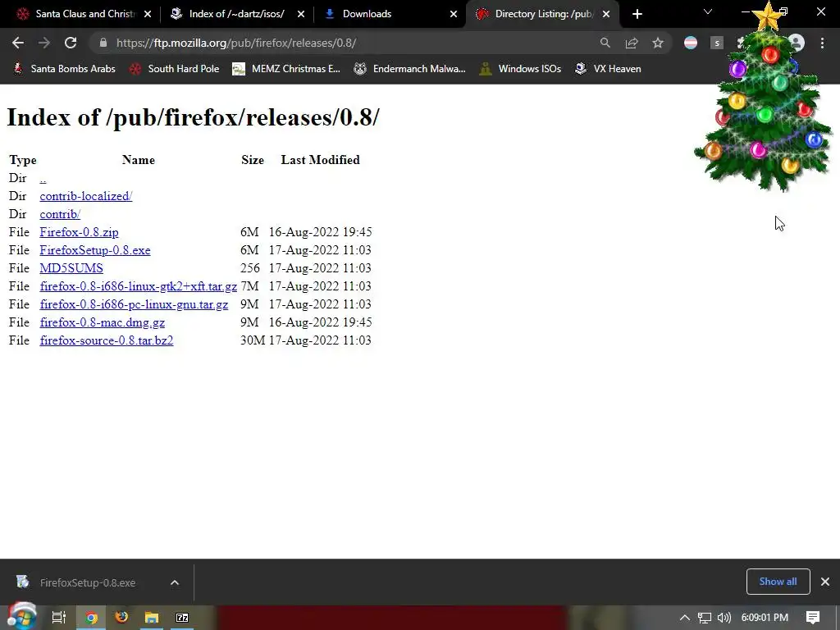Open Endermanch Malware bookmark
The image size is (840, 630).
[410, 69]
